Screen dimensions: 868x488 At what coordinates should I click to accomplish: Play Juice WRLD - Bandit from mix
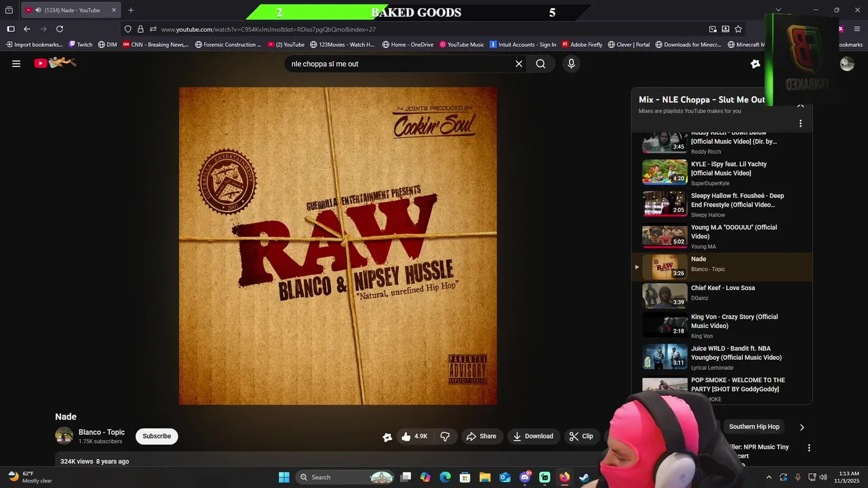[722, 357]
